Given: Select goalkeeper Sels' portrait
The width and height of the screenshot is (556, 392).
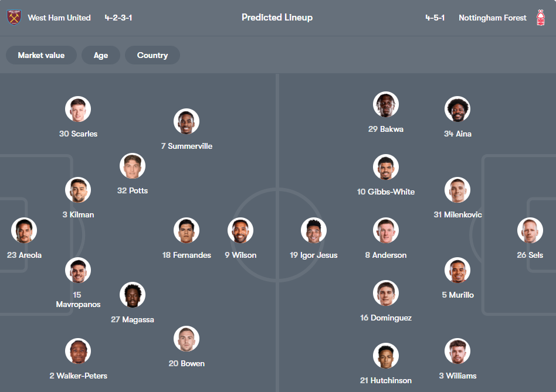Looking at the screenshot, I should tap(530, 230).
